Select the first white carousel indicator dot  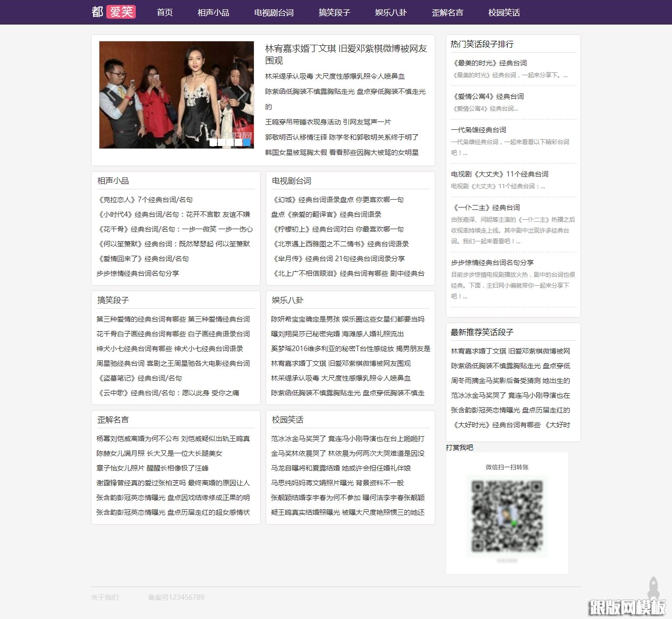213,142
